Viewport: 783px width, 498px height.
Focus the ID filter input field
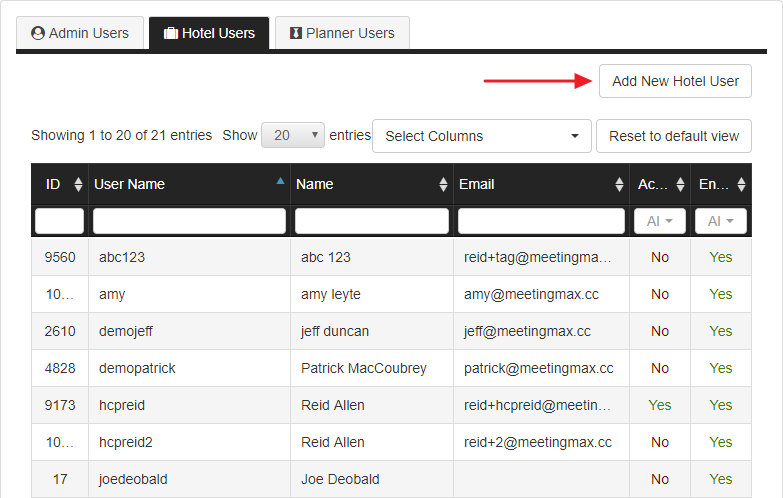click(59, 221)
